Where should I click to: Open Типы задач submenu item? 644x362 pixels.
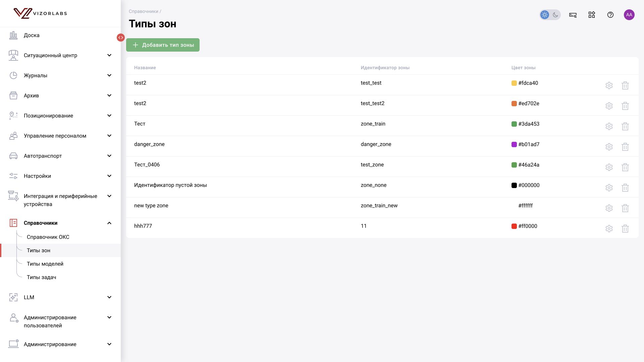click(42, 277)
